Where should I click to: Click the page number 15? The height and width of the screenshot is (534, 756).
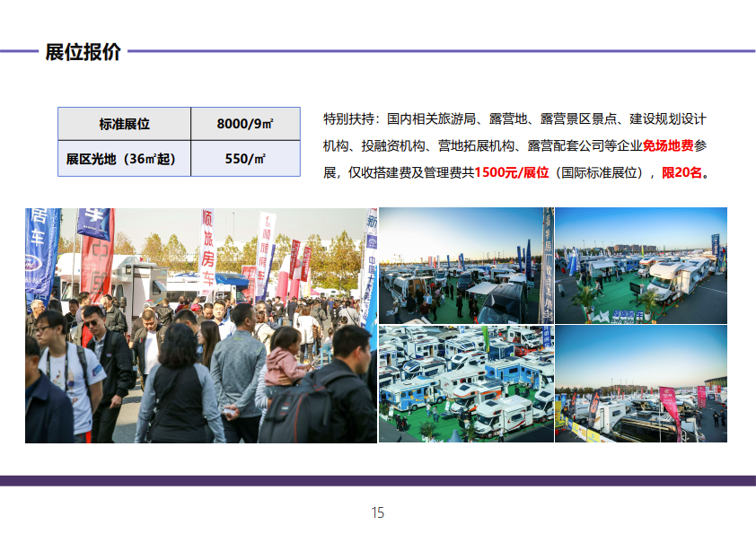click(378, 512)
